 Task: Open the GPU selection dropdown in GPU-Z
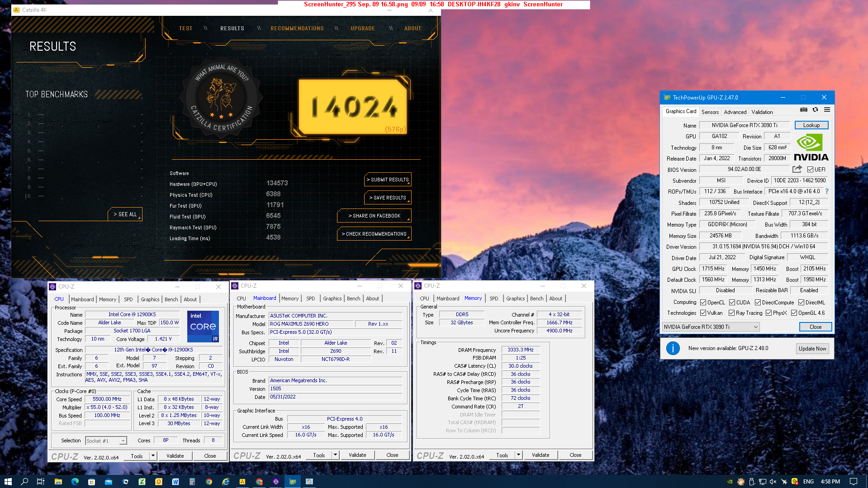point(711,327)
